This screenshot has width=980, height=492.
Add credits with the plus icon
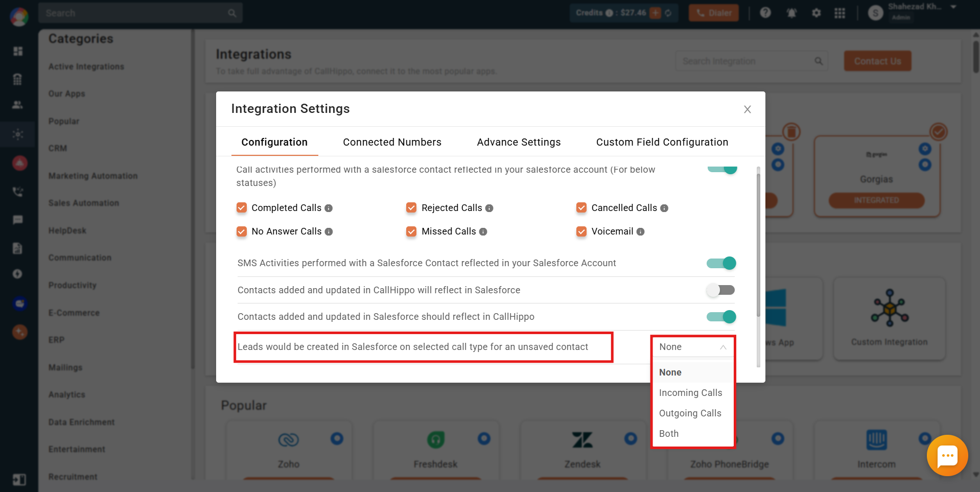point(655,13)
